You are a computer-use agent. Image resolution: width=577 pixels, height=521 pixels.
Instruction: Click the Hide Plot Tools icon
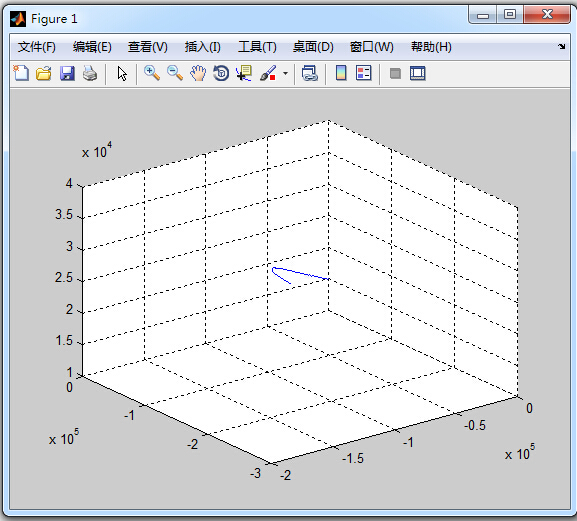pyautogui.click(x=395, y=73)
